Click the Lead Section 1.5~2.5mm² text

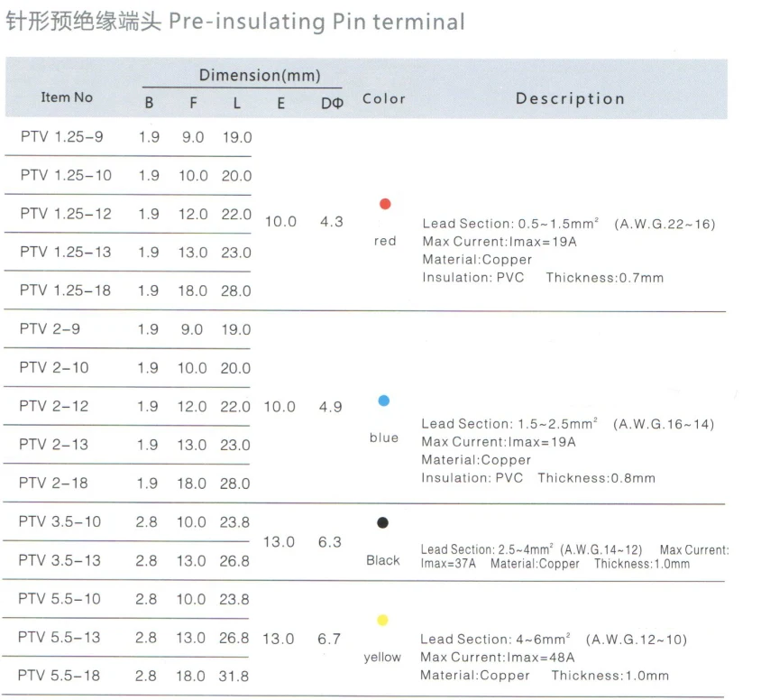click(x=509, y=424)
